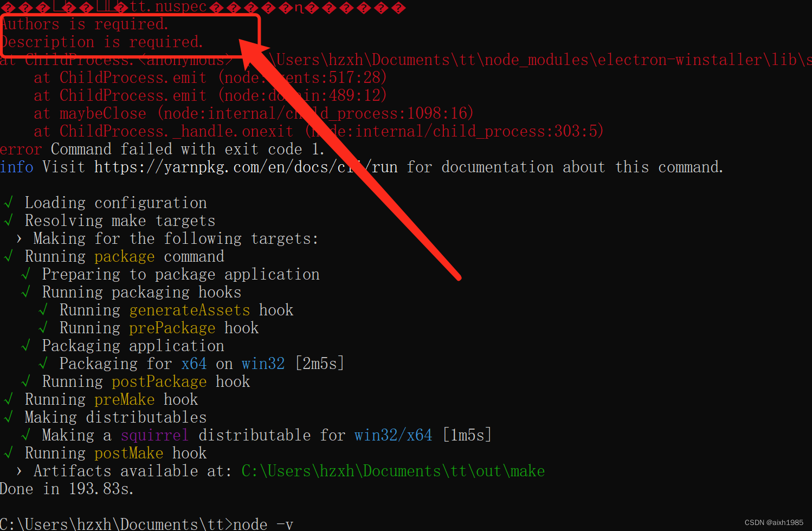Select 'error Command failed with exit code 1.'
The width and height of the screenshot is (812, 531).
pyautogui.click(x=162, y=149)
